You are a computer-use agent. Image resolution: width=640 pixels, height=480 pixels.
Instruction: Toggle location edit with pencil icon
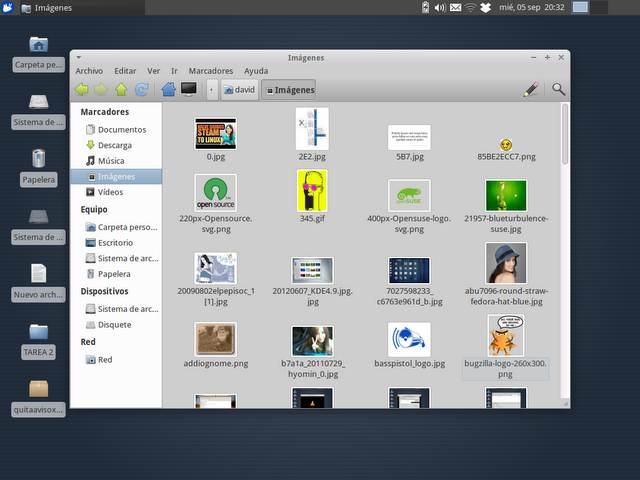531,89
